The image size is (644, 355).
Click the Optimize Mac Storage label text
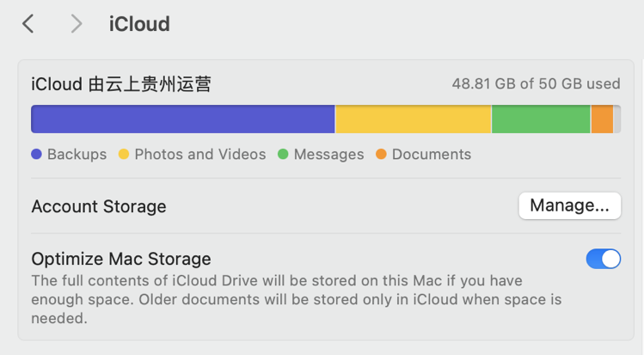121,259
